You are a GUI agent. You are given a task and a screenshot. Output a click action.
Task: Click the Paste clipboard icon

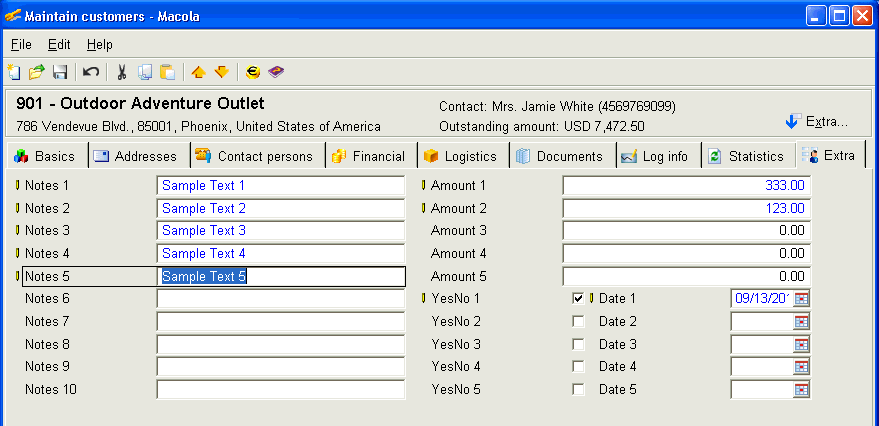168,72
